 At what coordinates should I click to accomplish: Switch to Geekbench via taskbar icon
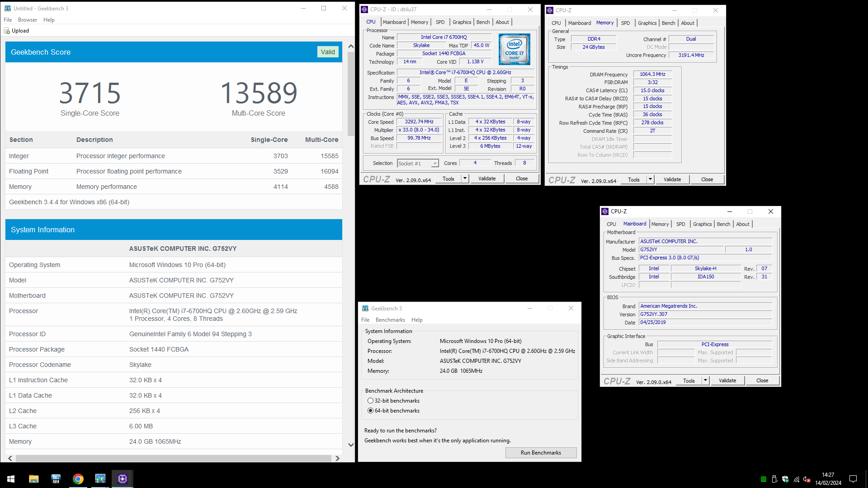[x=100, y=479]
